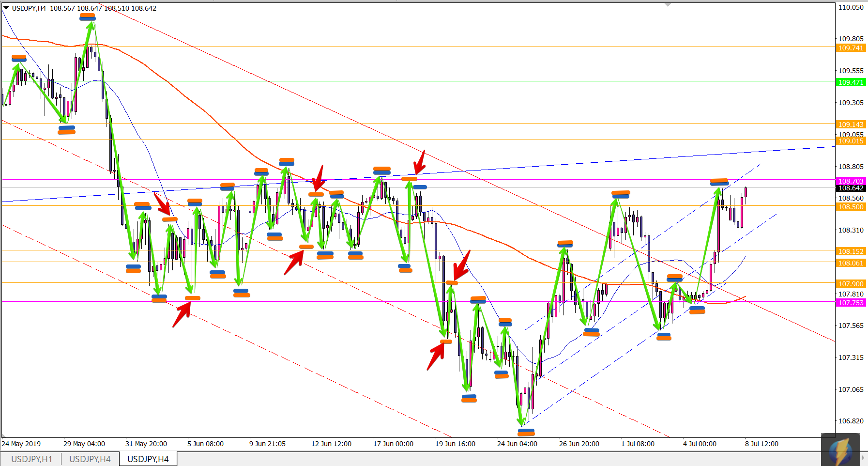
Task: Click the dropdown triangle beside USDJPY,H4 title
Action: 6,8
